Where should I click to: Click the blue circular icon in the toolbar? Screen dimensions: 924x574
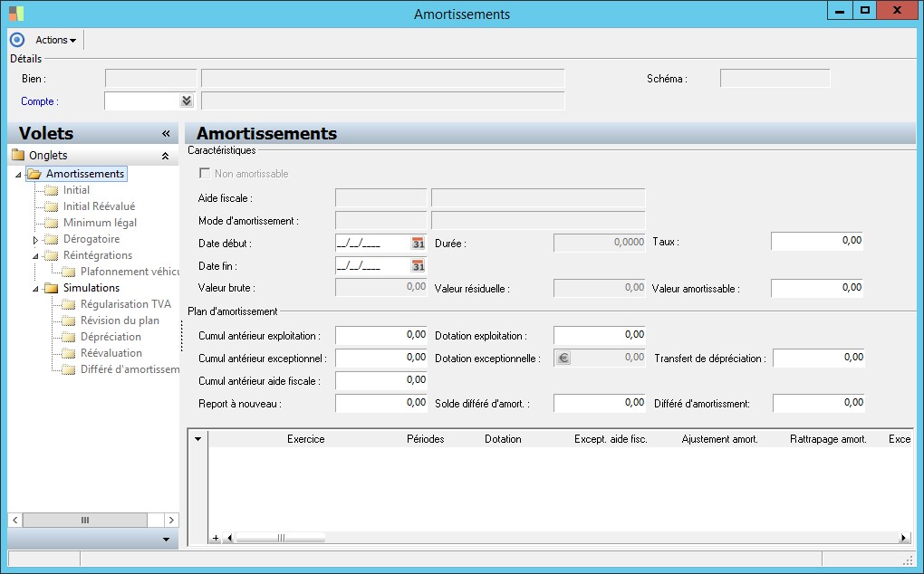pyautogui.click(x=16, y=40)
